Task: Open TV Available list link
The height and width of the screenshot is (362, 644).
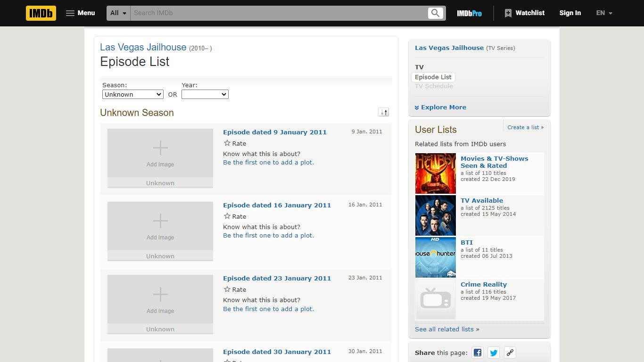Action: tap(482, 201)
